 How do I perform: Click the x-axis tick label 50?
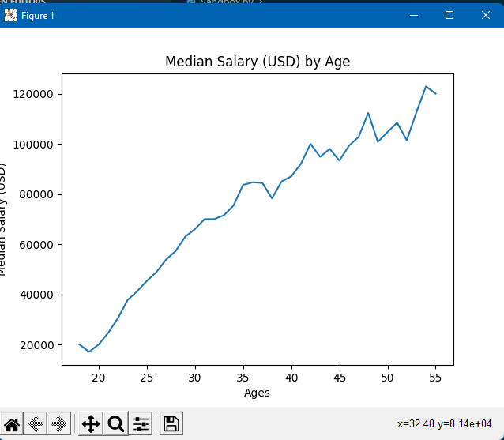point(387,378)
